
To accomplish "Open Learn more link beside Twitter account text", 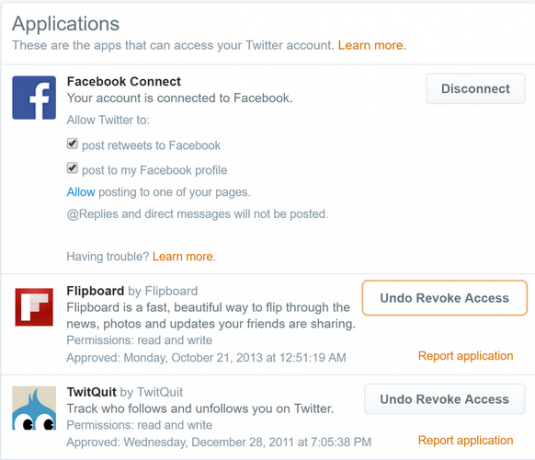I will click(x=371, y=45).
